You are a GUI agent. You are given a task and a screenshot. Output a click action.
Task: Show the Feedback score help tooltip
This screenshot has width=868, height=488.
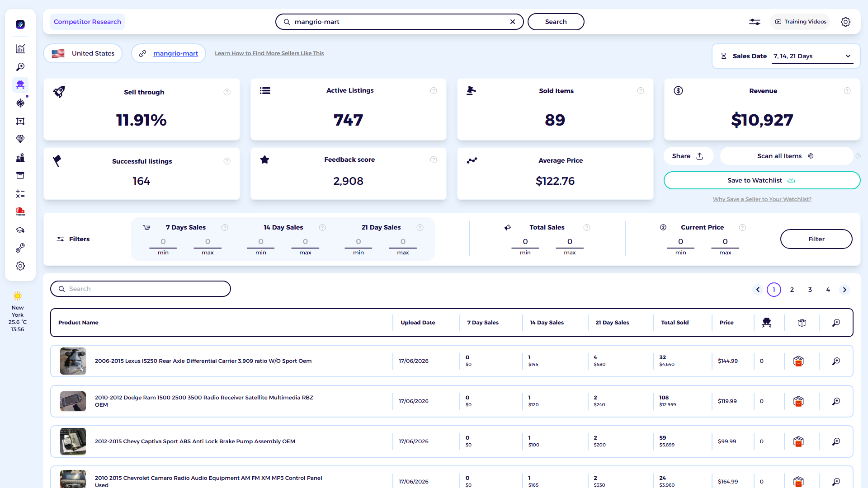tap(434, 160)
